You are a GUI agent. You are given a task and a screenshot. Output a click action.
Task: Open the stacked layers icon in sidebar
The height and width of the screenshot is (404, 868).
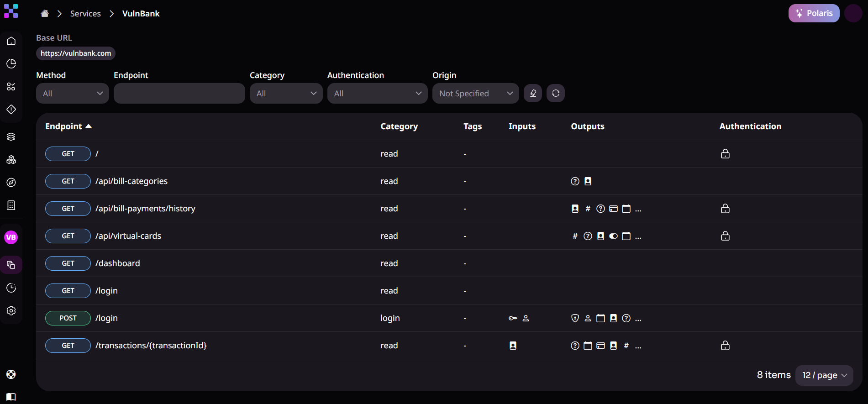point(11,137)
